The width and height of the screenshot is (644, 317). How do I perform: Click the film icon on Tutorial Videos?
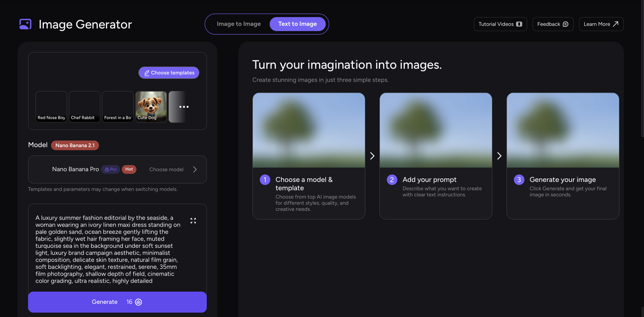[x=519, y=24]
